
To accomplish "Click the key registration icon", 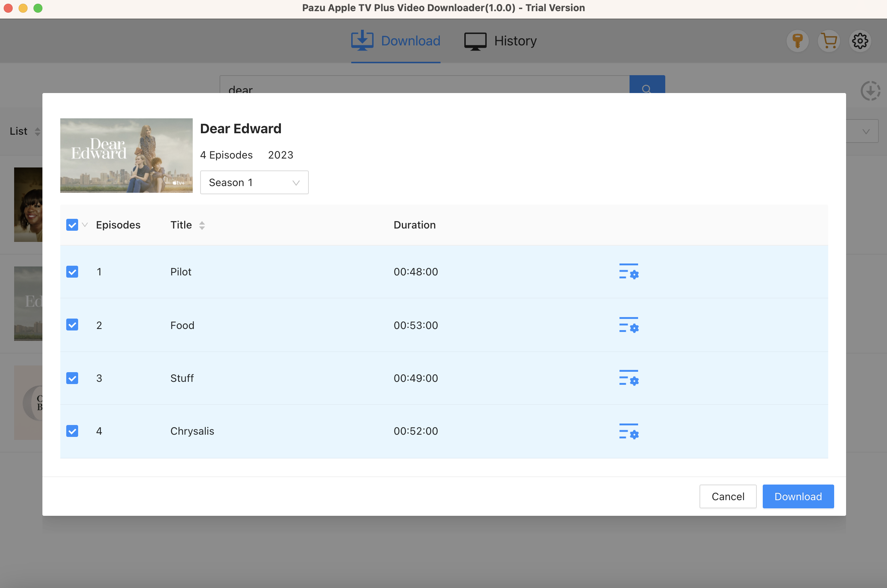I will (x=797, y=41).
